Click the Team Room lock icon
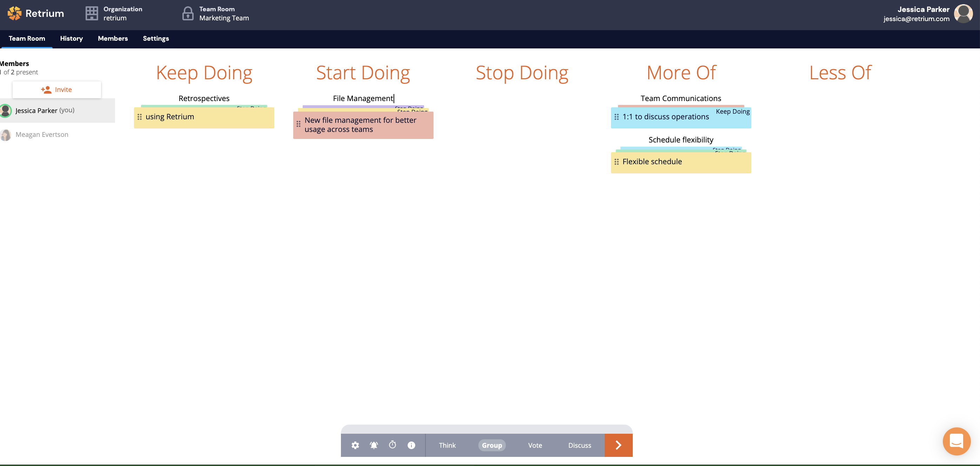980x466 pixels. (188, 13)
